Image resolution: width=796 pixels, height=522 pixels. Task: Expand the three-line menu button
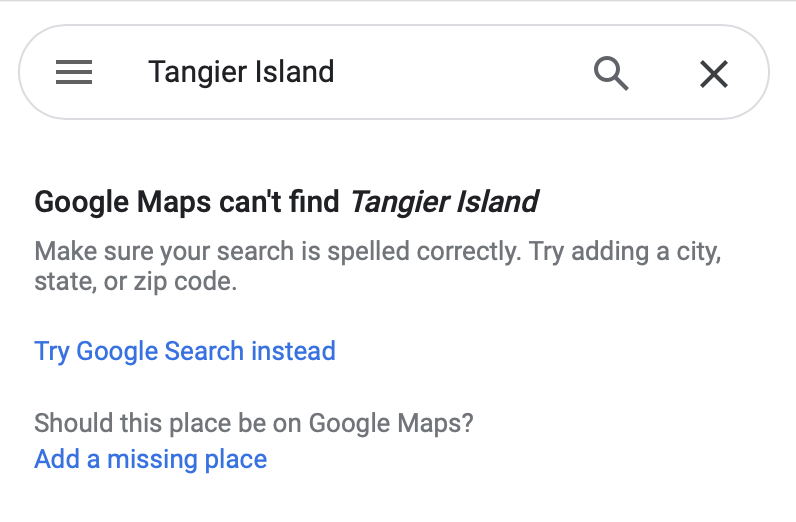coord(74,73)
